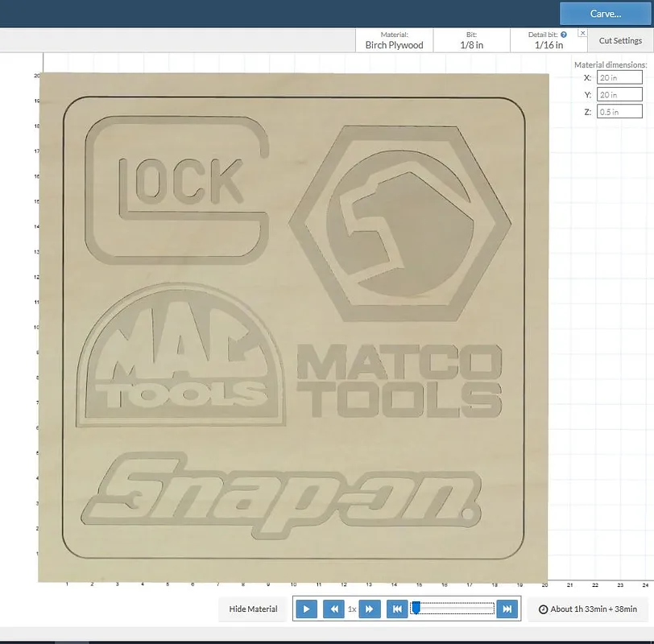Jump to the start of the simulation
654x644 pixels.
point(397,609)
